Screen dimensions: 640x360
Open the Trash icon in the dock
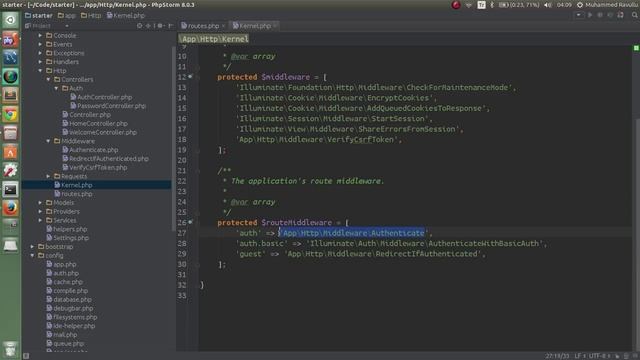10,349
